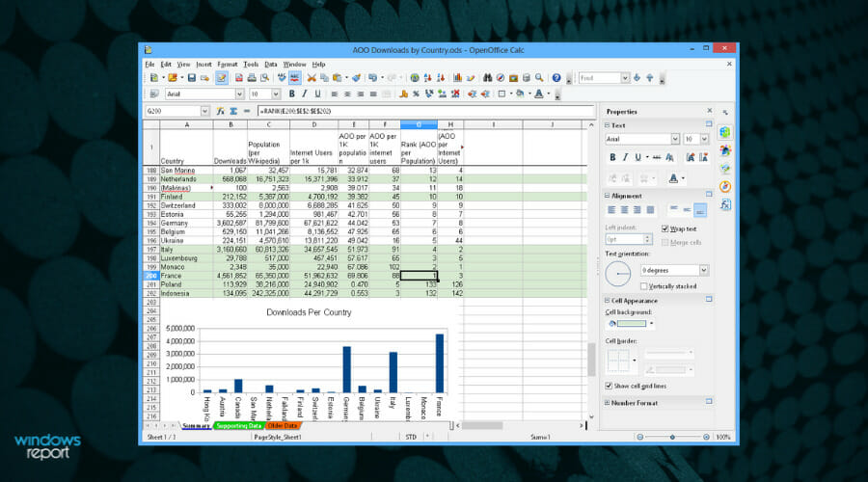
Task: Click the Save document icon in toolbar
Action: (x=192, y=78)
